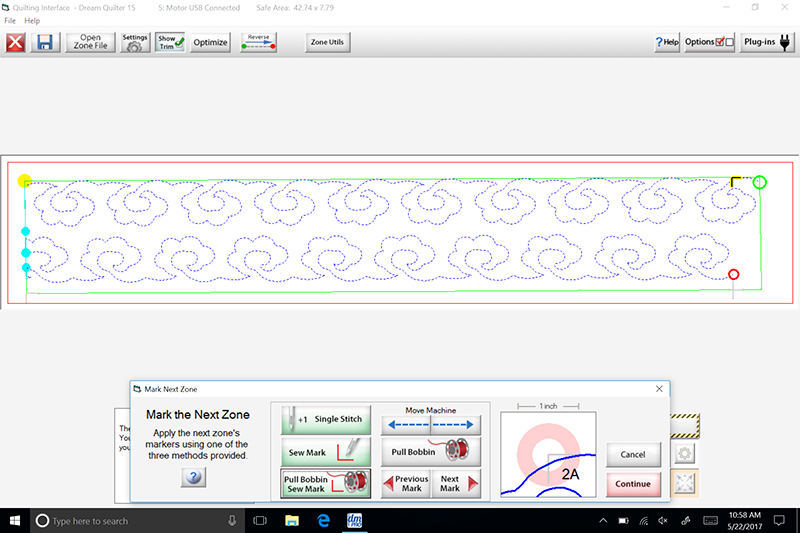Open the Help menu
Image resolution: width=800 pixels, height=533 pixels.
[x=32, y=21]
